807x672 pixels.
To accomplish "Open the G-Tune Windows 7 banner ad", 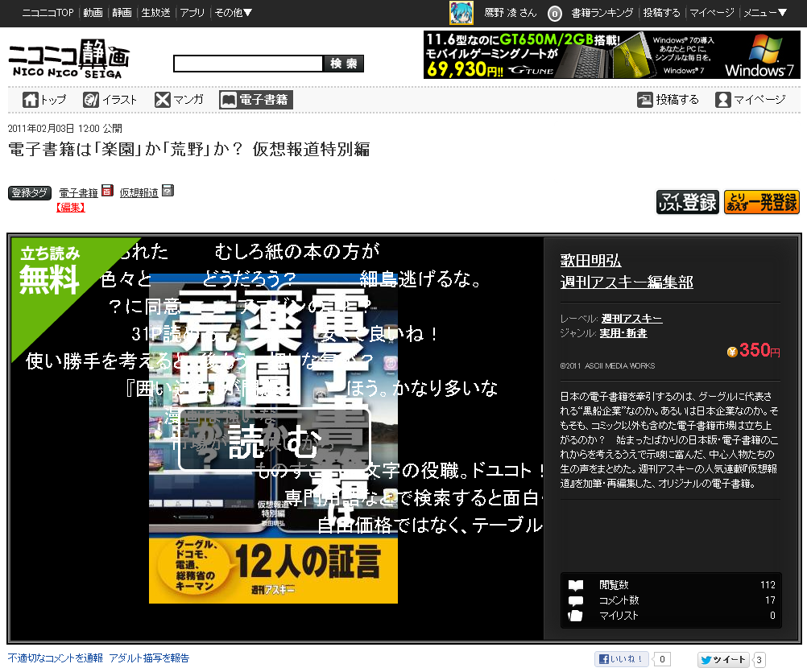I will tap(611, 55).
